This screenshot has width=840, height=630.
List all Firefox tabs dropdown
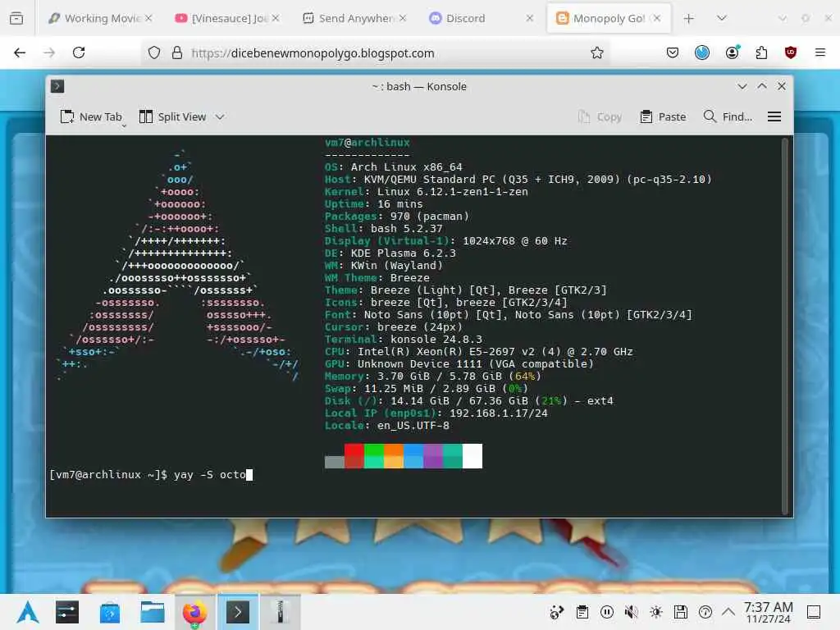[x=722, y=18]
